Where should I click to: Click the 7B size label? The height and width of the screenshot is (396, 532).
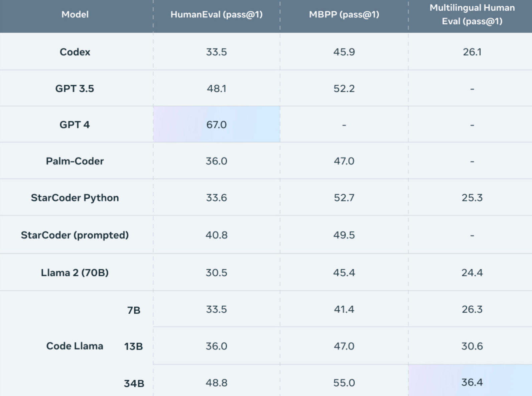[x=134, y=310]
